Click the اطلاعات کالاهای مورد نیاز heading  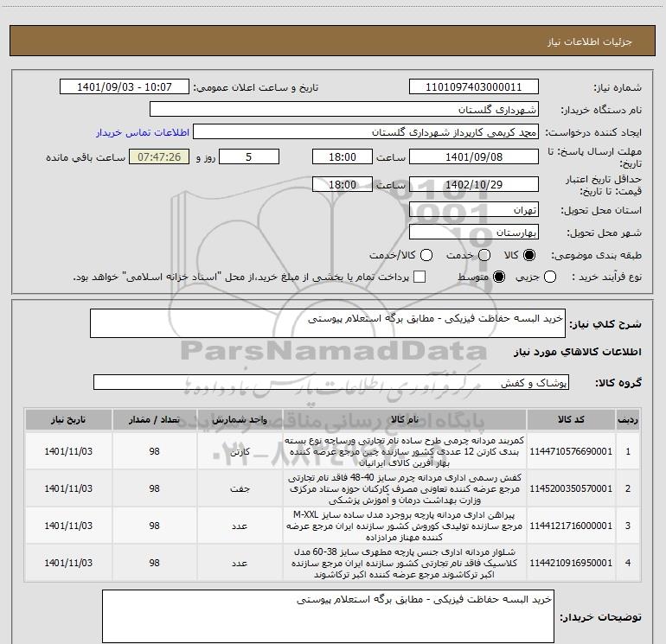pos(578,352)
